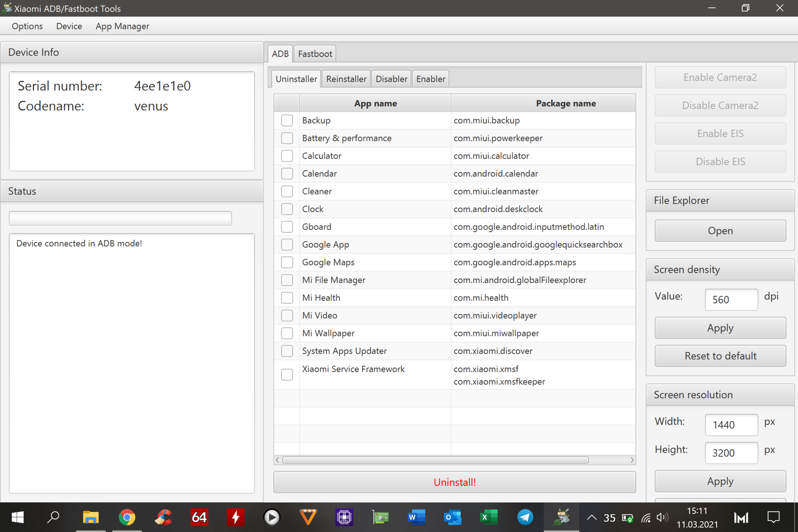The height and width of the screenshot is (532, 798).
Task: Click the horizontal scrollbar thumb
Action: click(x=435, y=460)
